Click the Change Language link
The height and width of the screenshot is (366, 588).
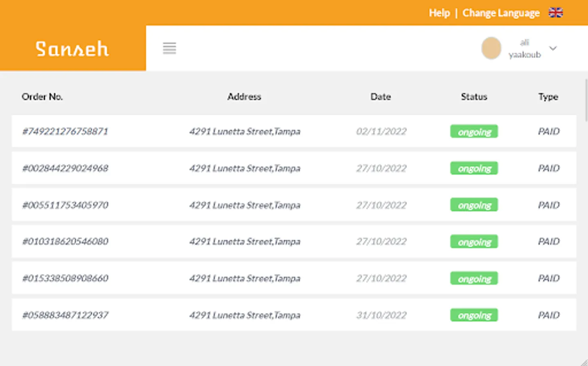[x=501, y=13]
